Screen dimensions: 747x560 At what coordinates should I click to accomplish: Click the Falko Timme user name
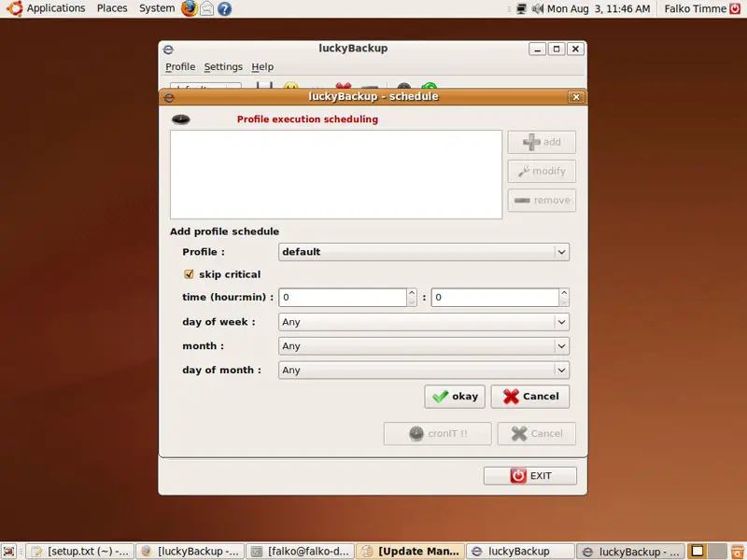695,8
